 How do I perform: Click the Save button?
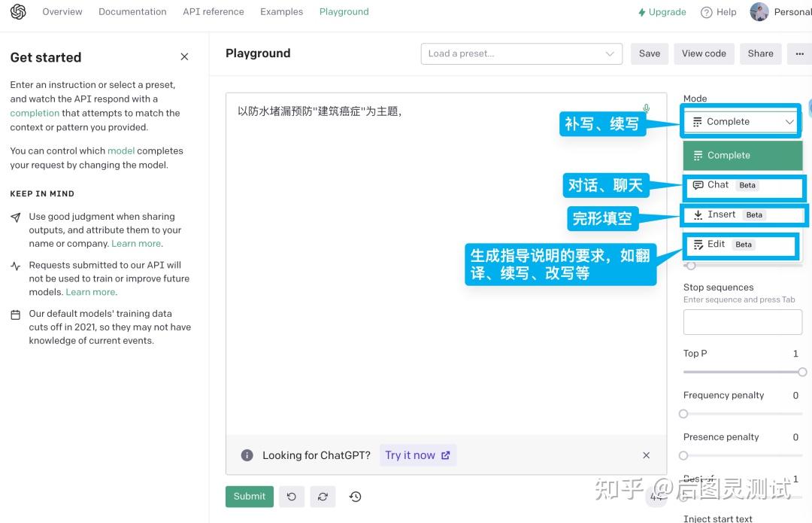(x=650, y=53)
